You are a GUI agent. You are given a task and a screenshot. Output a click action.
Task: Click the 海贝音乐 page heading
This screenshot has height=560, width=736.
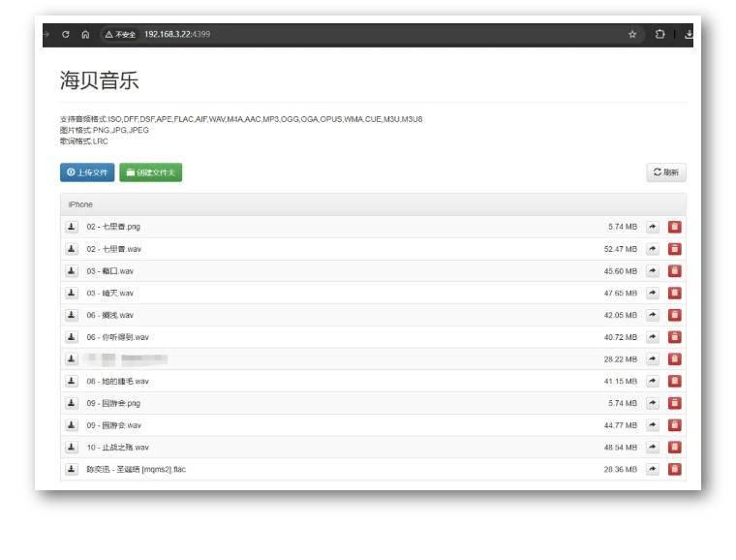click(x=99, y=80)
